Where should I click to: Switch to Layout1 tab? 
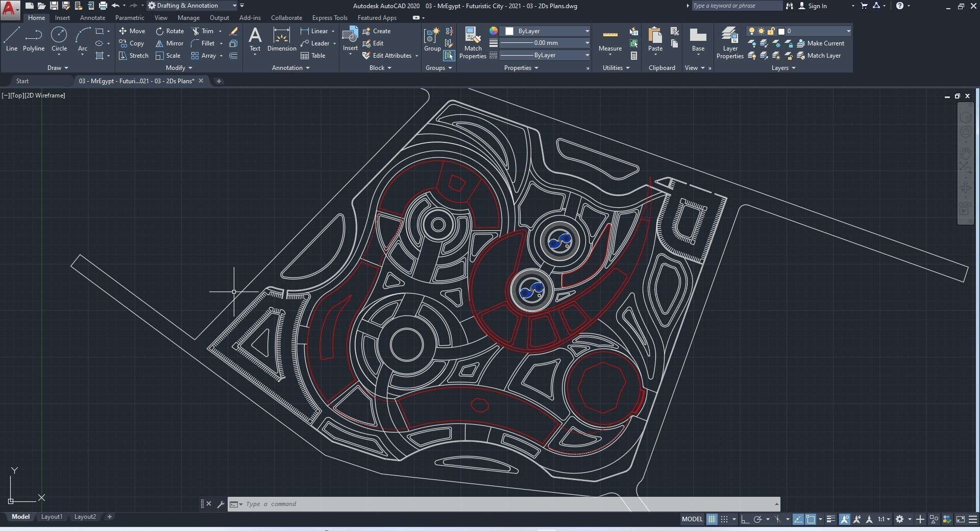52,517
